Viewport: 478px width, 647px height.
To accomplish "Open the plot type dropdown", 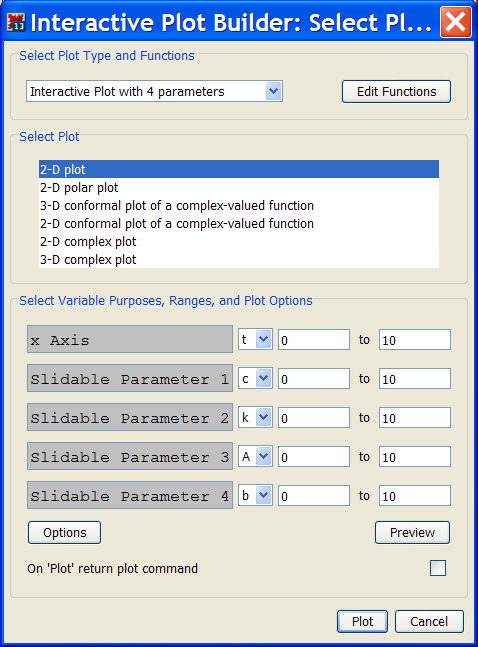I will [x=273, y=91].
